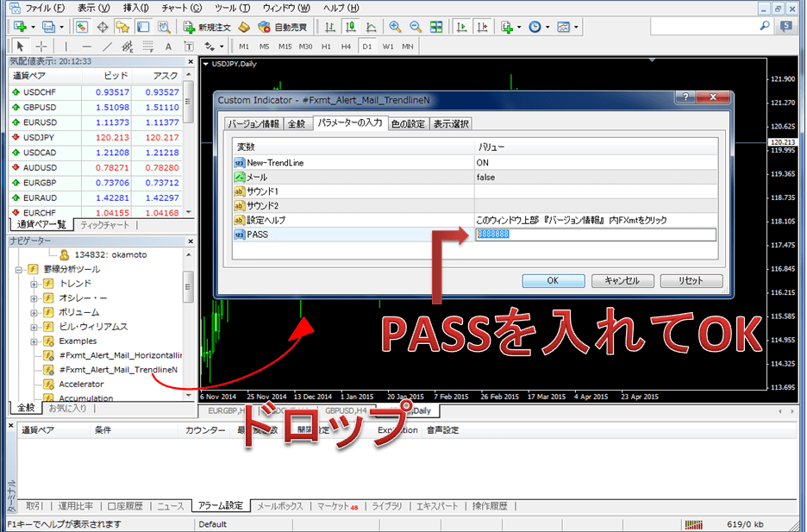The width and height of the screenshot is (807, 532).
Task: Switch to the 色の設定 tab in dialog
Action: [408, 123]
